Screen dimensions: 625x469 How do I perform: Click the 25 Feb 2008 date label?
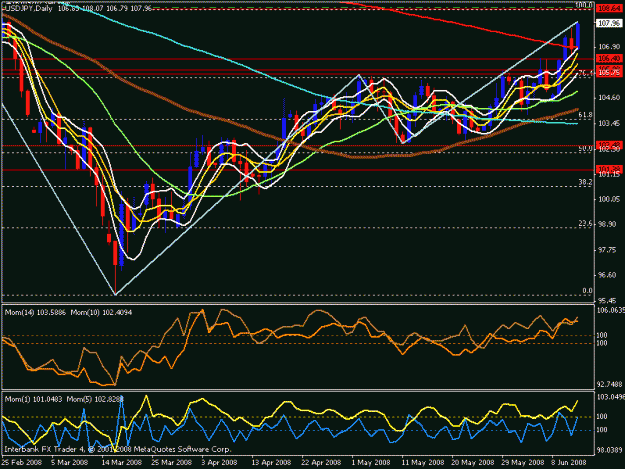click(x=22, y=463)
